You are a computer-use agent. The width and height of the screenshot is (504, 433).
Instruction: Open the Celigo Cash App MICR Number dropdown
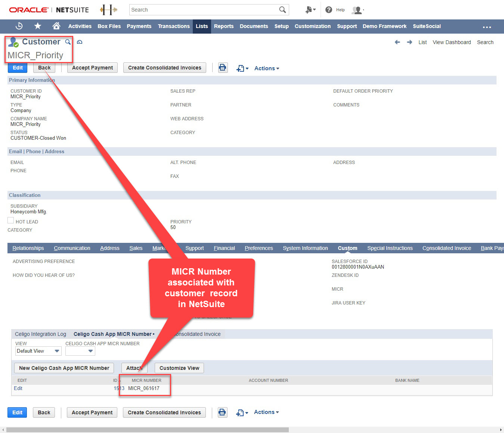pyautogui.click(x=80, y=351)
